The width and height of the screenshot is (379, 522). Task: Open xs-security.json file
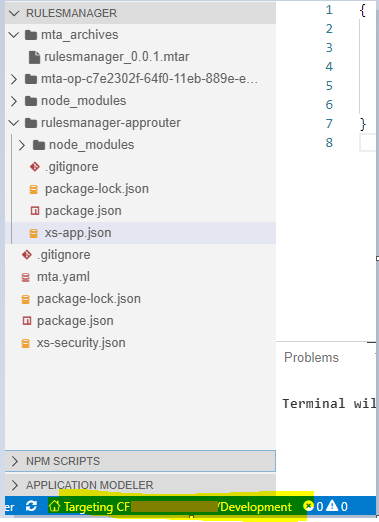point(81,343)
